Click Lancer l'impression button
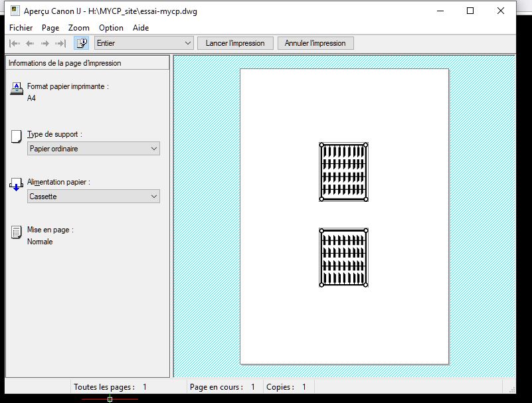 [x=235, y=43]
